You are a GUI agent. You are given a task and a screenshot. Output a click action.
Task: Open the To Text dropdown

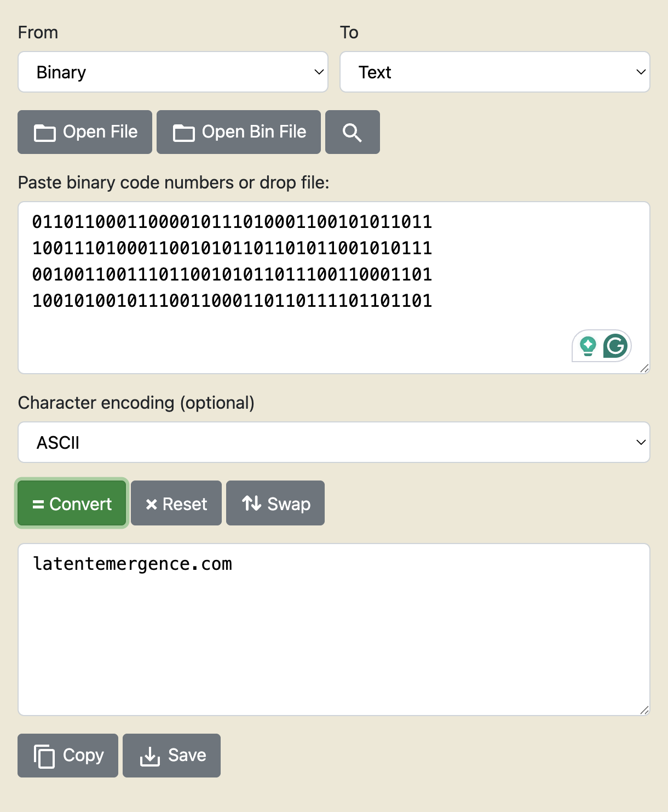(x=495, y=72)
